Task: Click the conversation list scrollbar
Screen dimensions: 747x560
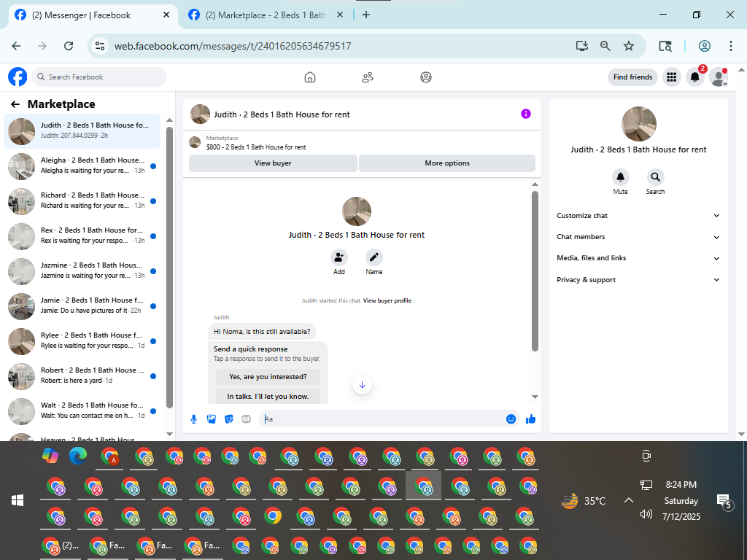Action: 169,267
